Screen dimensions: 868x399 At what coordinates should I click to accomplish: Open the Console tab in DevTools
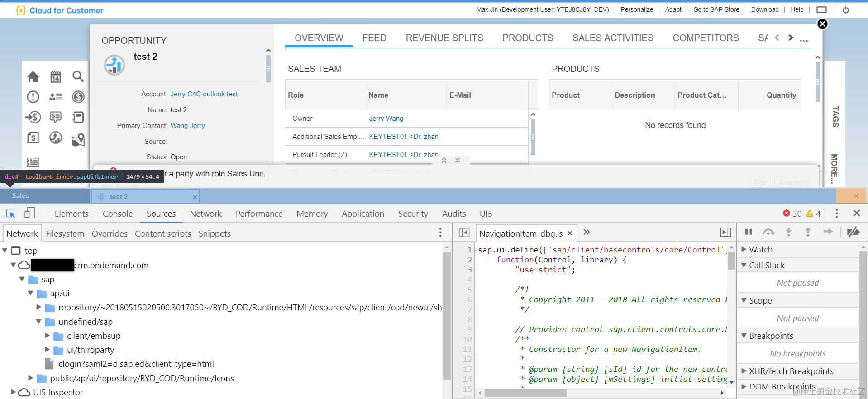coord(118,214)
